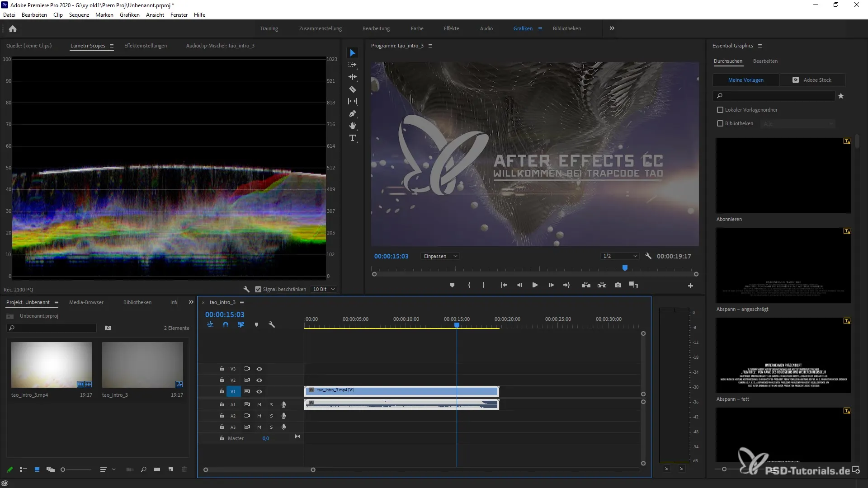Viewport: 868px width, 488px height.
Task: Toggle V3 track visibility eye
Action: coord(259,369)
